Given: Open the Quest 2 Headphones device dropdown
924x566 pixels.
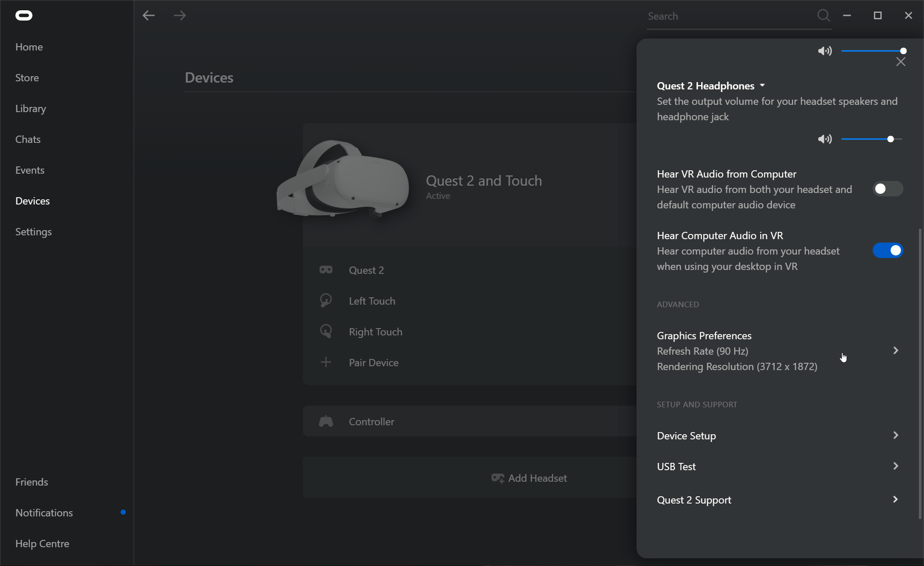Looking at the screenshot, I should pos(762,86).
